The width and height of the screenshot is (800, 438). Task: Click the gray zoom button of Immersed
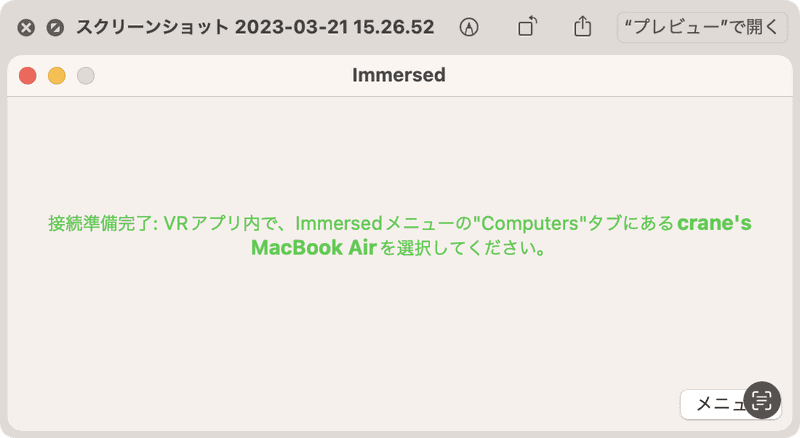86,76
